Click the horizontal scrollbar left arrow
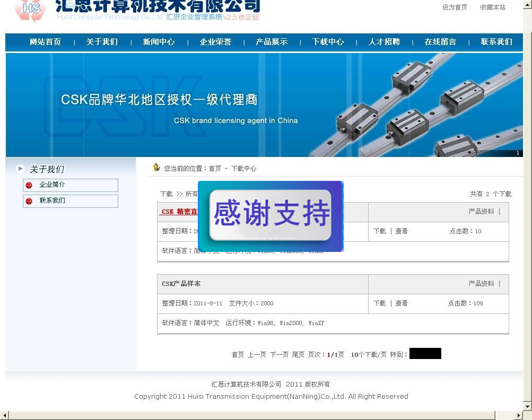The height and width of the screenshot is (420, 532). [4, 416]
